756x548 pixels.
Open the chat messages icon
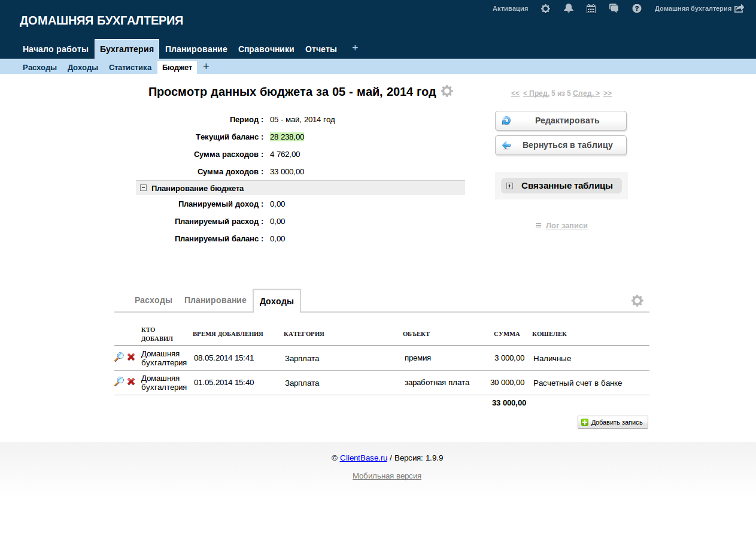(x=614, y=8)
